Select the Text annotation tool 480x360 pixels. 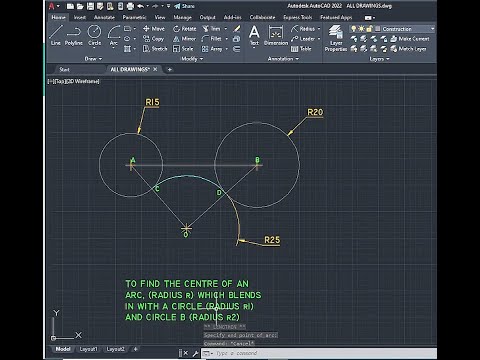254,35
